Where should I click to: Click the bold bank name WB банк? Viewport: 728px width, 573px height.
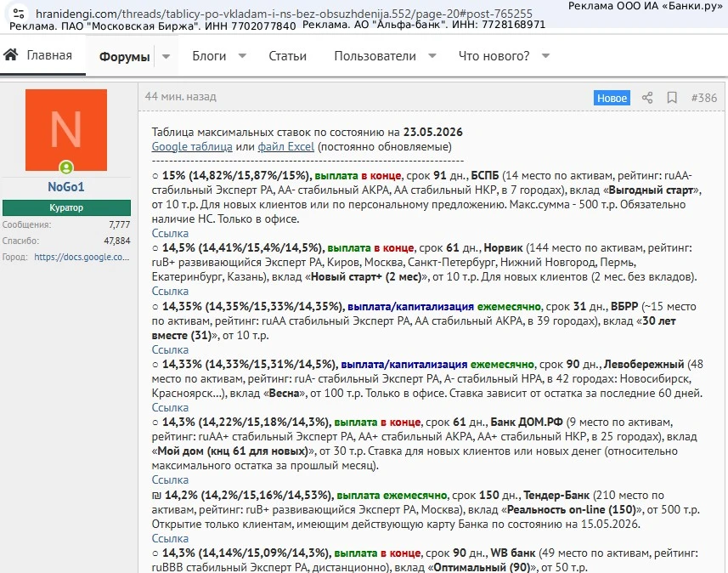[x=512, y=553]
